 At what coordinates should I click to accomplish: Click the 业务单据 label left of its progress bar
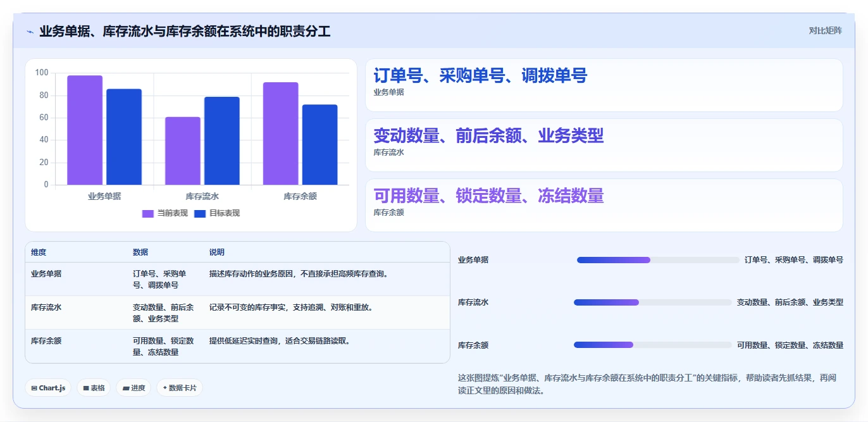click(x=473, y=260)
